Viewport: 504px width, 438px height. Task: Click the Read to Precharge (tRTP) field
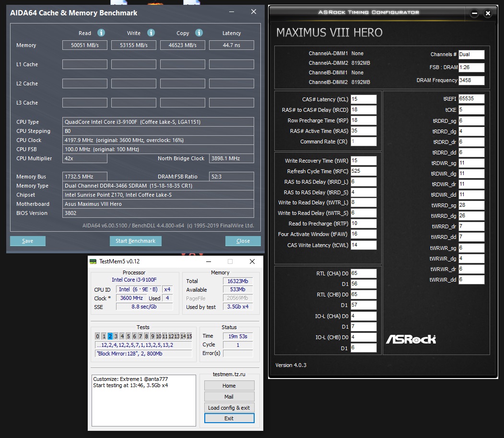363,224
